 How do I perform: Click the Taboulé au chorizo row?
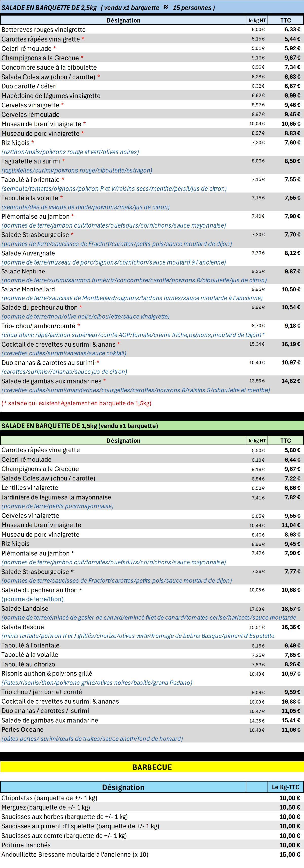(152, 664)
